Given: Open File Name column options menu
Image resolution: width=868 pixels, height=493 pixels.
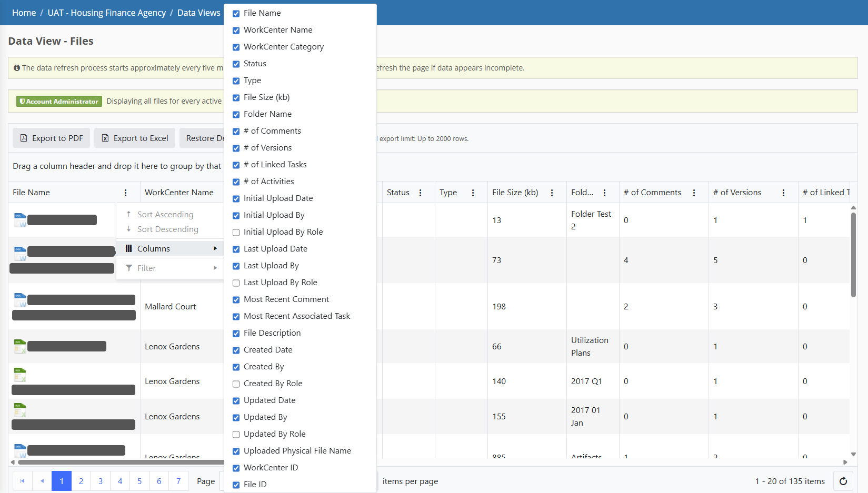Looking at the screenshot, I should pos(125,193).
